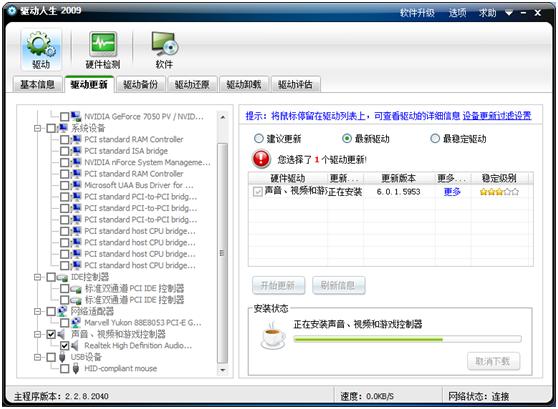Click the title bar dropdown triangle icon
Image resolution: width=558 pixels, height=409 pixels.
(x=509, y=13)
